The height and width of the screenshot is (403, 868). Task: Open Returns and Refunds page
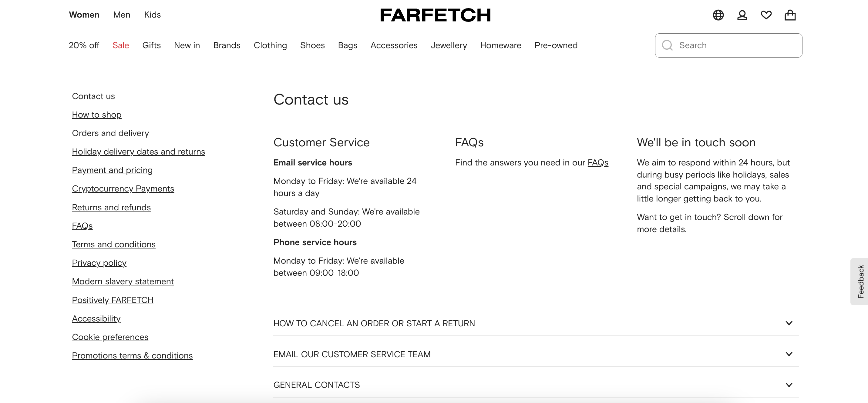111,207
